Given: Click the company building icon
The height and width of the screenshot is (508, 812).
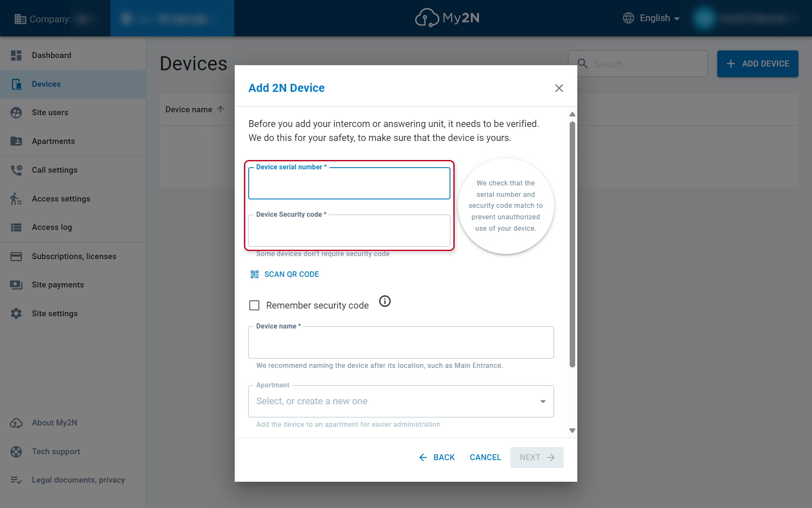Looking at the screenshot, I should tap(20, 19).
